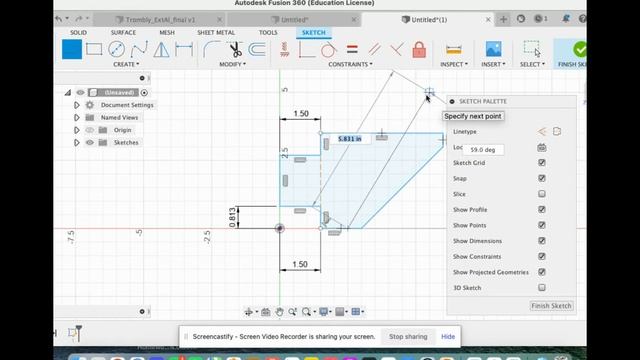Screen dimensions: 640x360
Task: Click the Zoom navigation tool
Action: (292, 312)
